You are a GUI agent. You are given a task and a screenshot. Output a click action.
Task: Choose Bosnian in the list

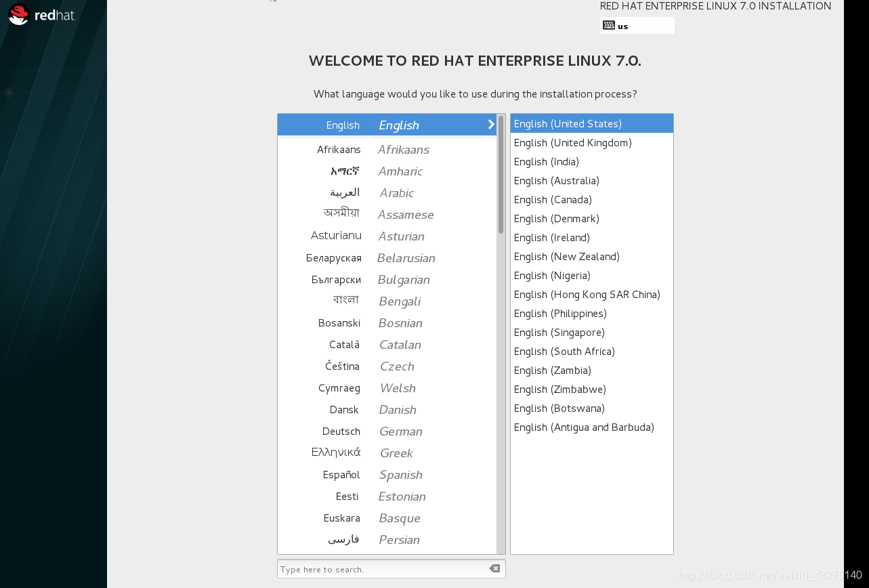[x=387, y=323]
